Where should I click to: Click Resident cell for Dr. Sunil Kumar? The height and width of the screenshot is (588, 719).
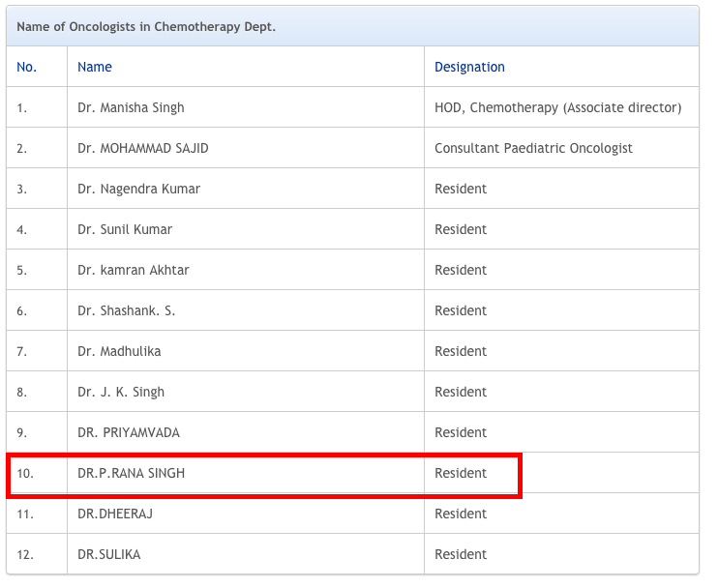(x=461, y=229)
